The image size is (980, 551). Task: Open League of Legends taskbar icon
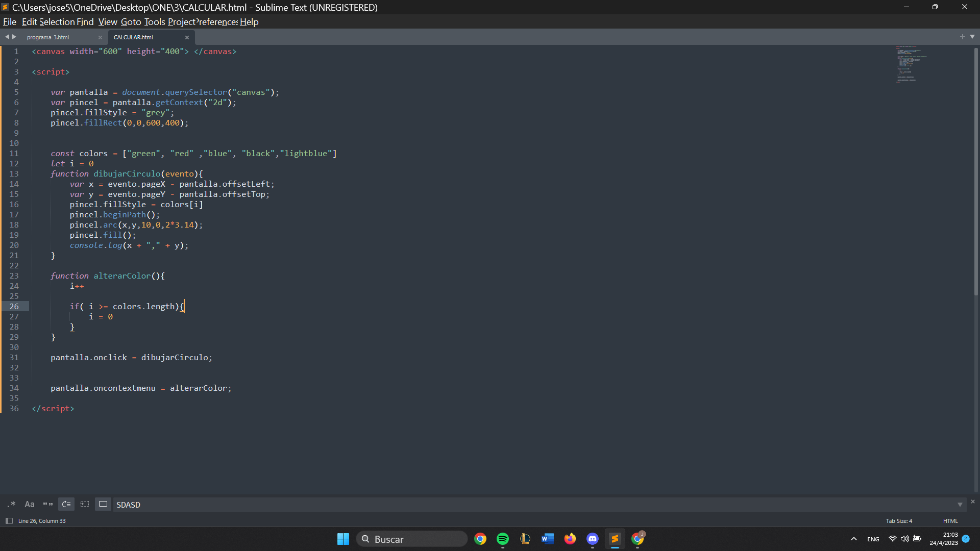[525, 539]
